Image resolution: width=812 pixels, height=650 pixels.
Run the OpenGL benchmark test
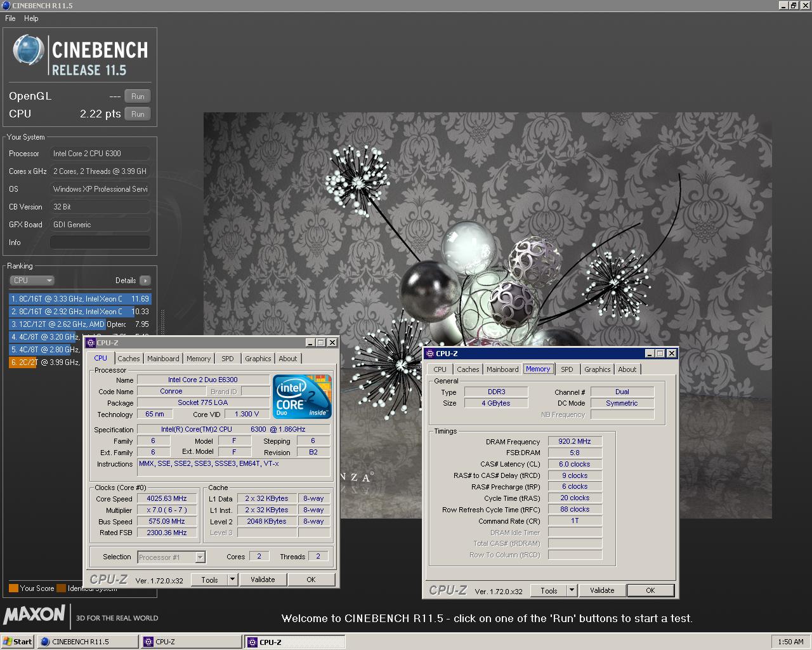click(138, 96)
